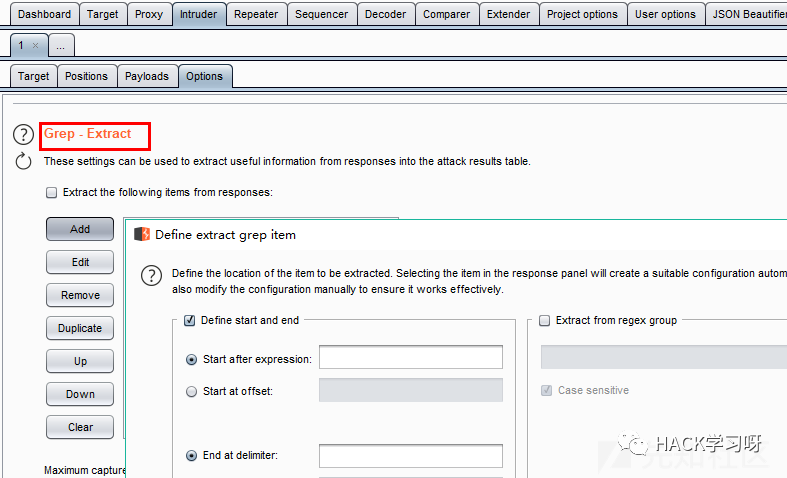Open the Grep - Extract help icon
Viewport: 787px width, 478px height.
(x=23, y=135)
